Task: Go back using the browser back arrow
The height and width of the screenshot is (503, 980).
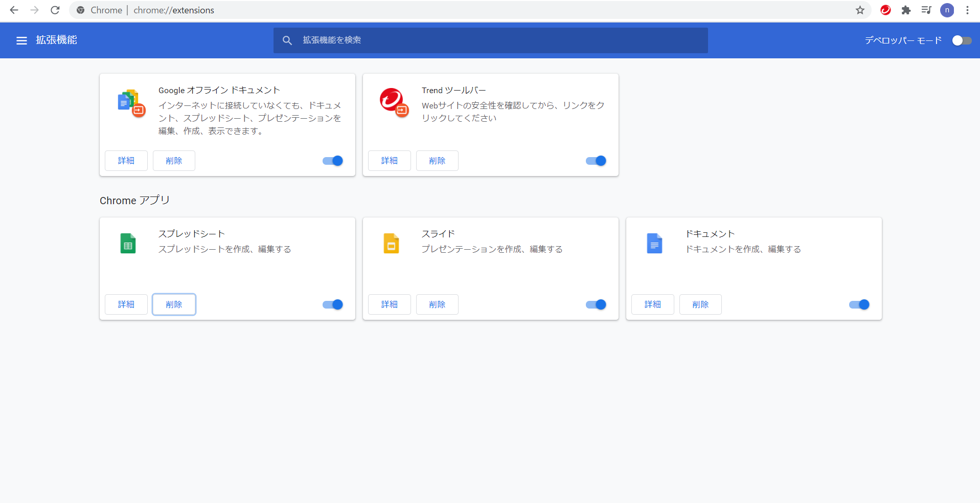Action: click(14, 10)
